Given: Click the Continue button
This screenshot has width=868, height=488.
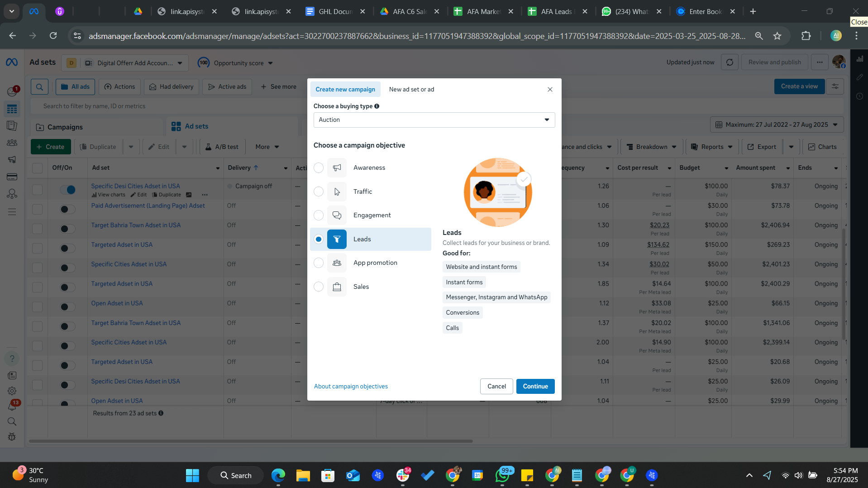Looking at the screenshot, I should 535,386.
